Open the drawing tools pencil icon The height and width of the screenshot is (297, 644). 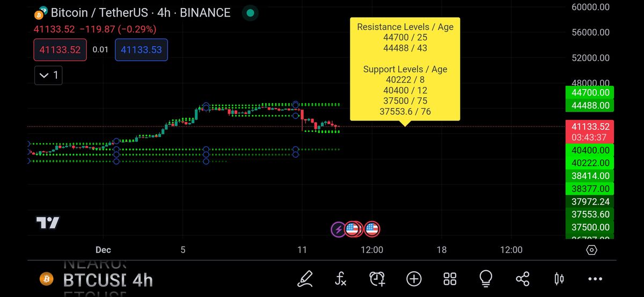305,278
